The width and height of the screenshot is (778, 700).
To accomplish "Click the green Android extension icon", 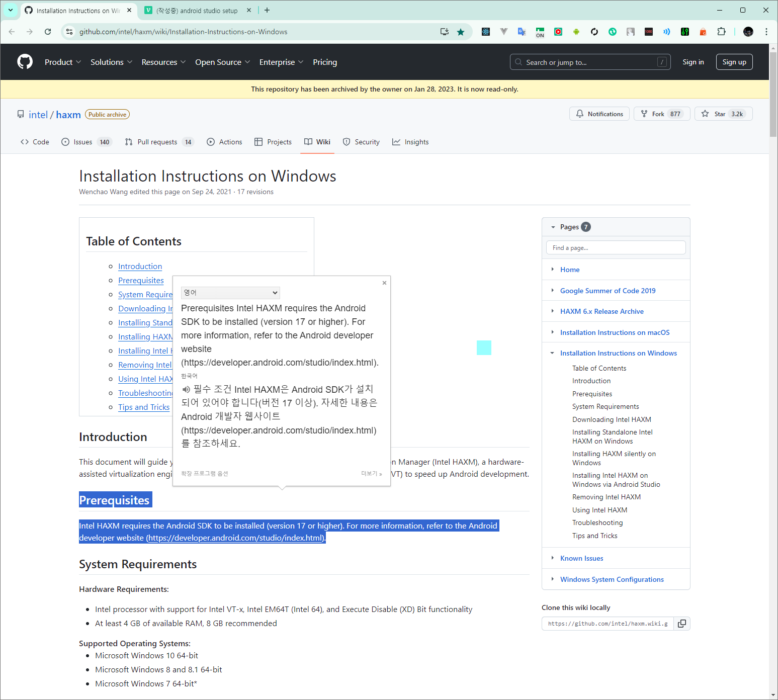I will coord(576,32).
